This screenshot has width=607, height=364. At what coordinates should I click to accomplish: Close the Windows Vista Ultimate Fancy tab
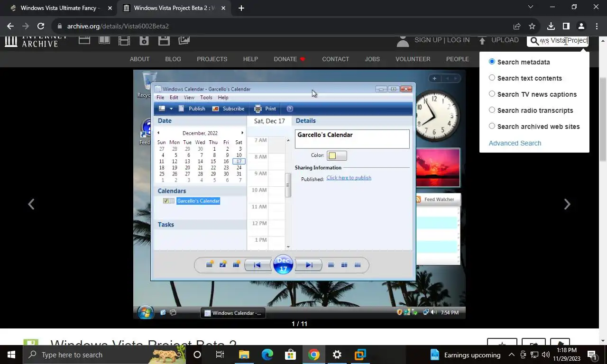(x=110, y=8)
